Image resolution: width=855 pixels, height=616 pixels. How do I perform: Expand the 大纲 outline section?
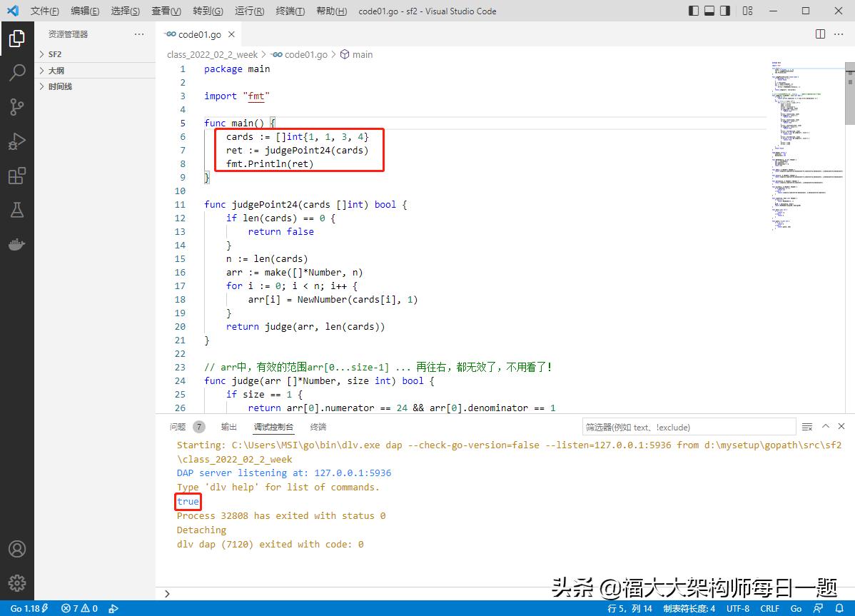56,71
